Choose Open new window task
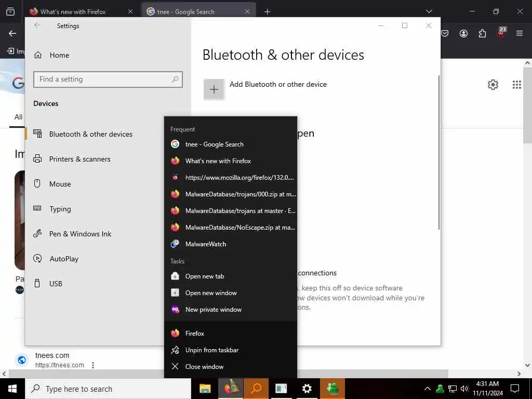This screenshot has width=532, height=399. (231, 293)
